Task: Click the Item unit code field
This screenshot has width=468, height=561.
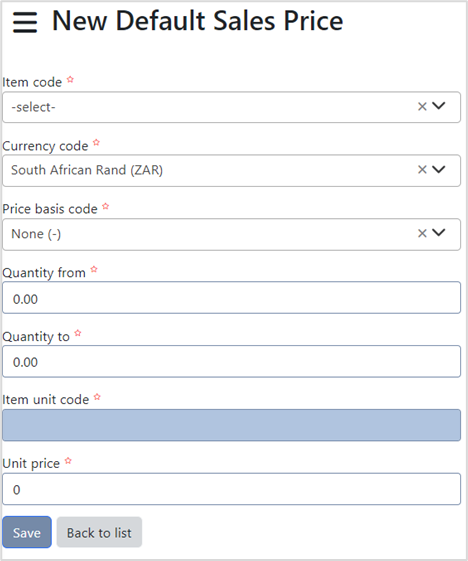Action: click(231, 425)
